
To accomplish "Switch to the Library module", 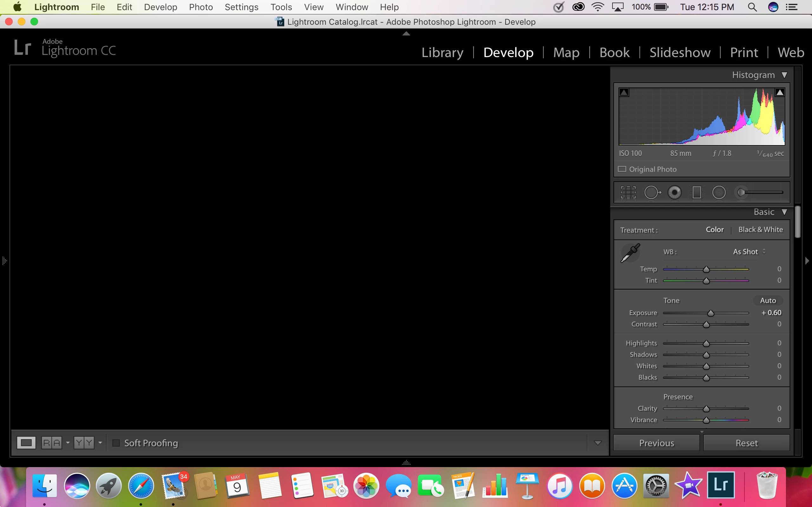I will pos(442,52).
